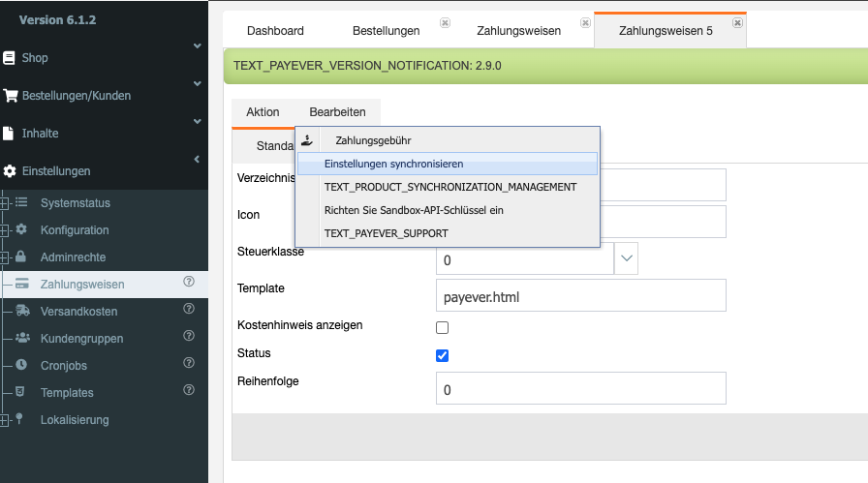The height and width of the screenshot is (483, 868).
Task: Click the Version 6.1.2 label
Action: pyautogui.click(x=57, y=20)
